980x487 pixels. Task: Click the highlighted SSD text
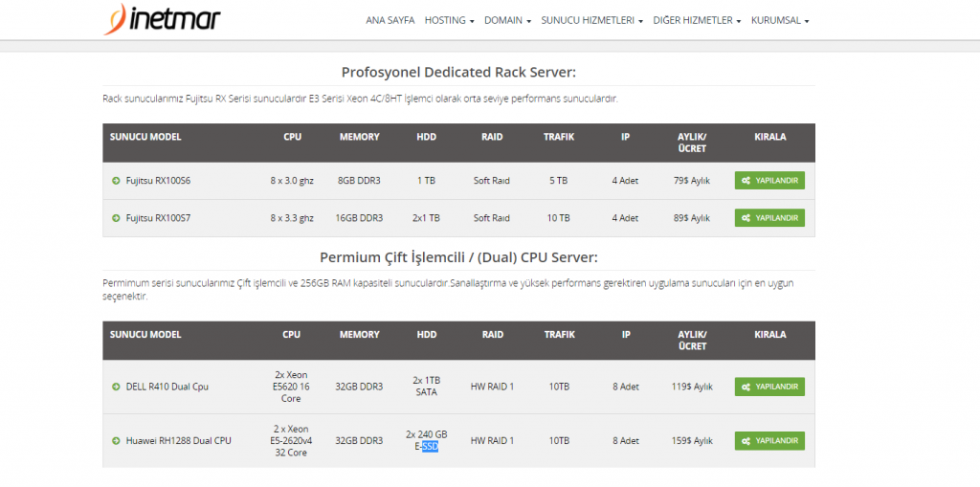[x=430, y=447]
